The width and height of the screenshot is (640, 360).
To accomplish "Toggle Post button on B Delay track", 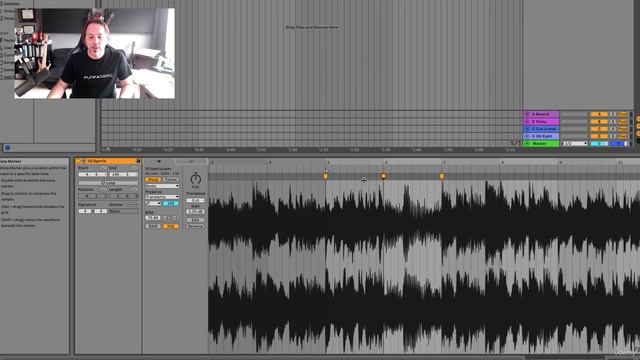I will pos(622,122).
